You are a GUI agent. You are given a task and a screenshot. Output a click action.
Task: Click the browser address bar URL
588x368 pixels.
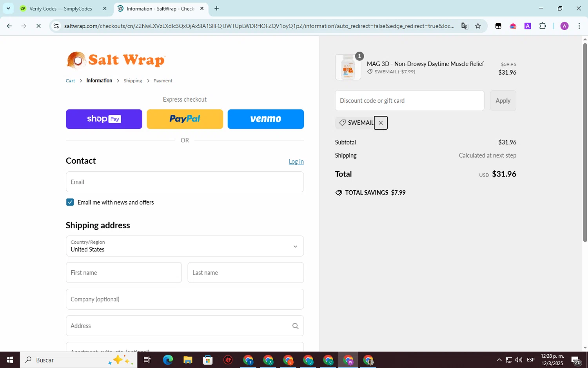pos(259,26)
